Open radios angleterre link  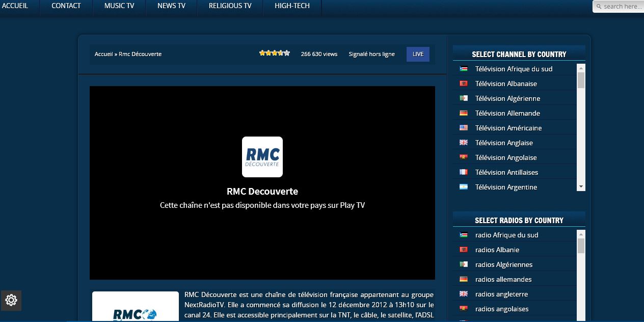(501, 294)
